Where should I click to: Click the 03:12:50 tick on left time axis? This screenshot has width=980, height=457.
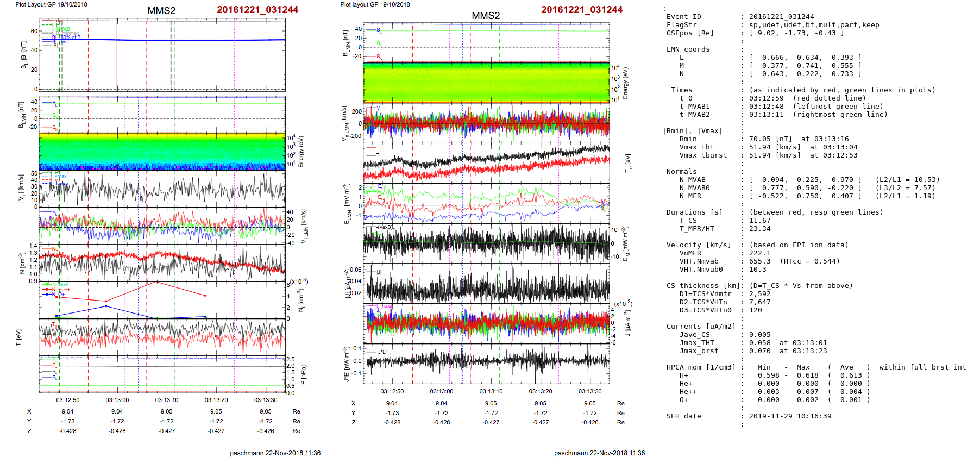point(68,400)
